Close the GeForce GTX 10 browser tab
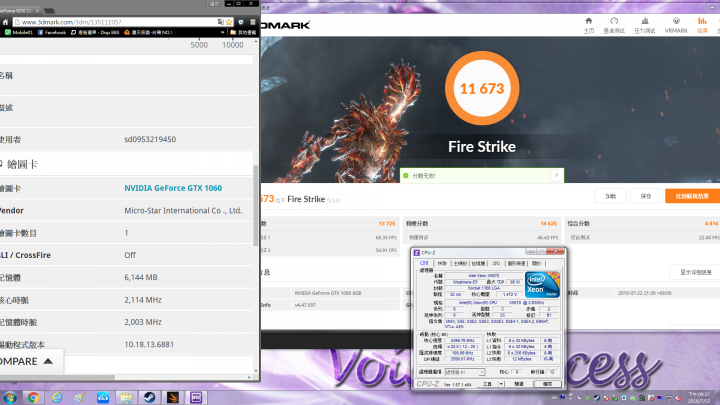This screenshot has height=405, width=720. [x=38, y=10]
